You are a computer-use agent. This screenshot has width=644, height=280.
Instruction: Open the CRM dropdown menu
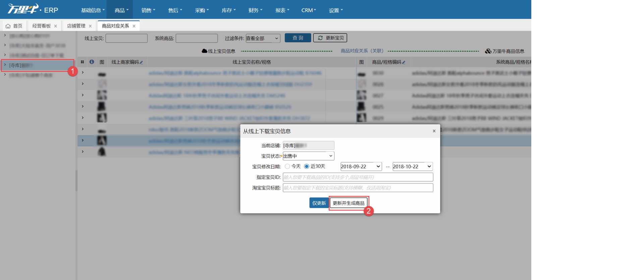tap(309, 10)
